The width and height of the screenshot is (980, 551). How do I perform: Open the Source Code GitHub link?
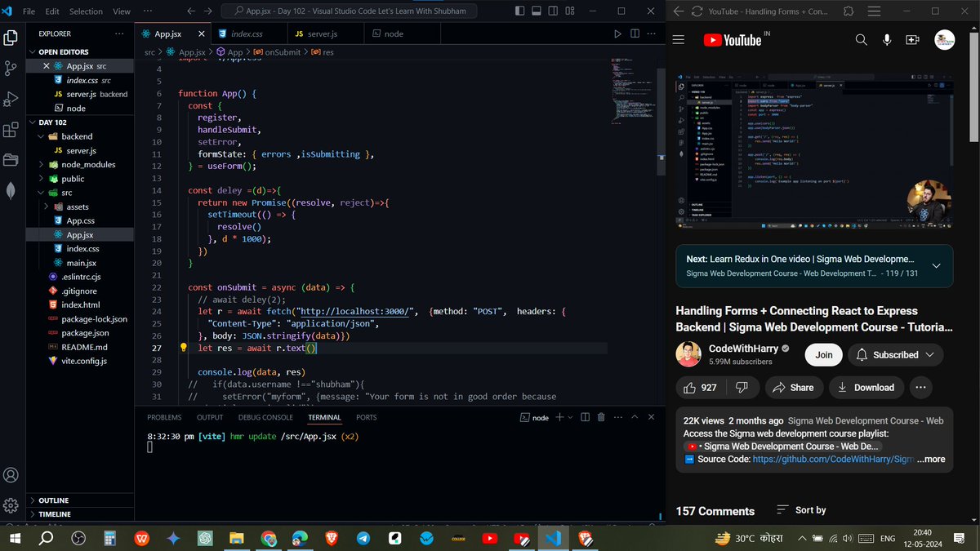[x=832, y=460]
